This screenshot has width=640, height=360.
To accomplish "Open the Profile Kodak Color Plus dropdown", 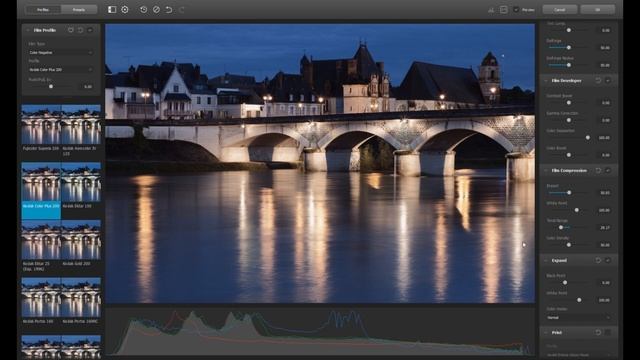I will click(x=60, y=70).
